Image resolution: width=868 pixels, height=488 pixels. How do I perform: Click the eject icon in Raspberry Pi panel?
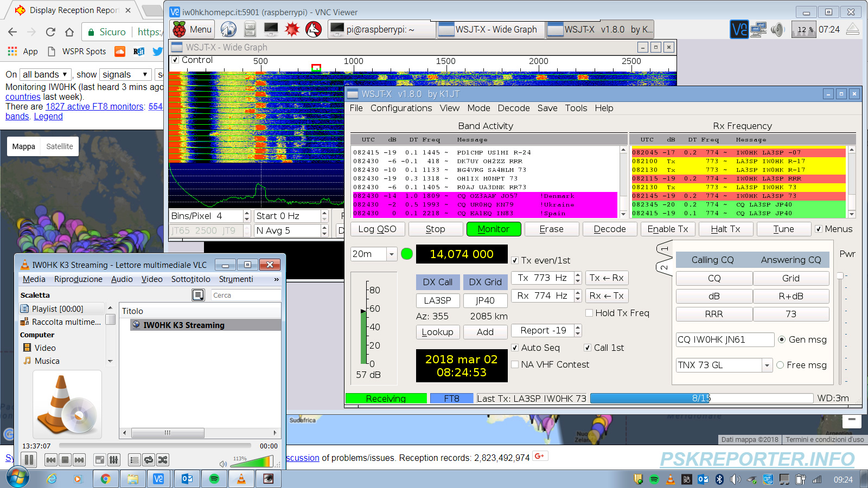(853, 29)
